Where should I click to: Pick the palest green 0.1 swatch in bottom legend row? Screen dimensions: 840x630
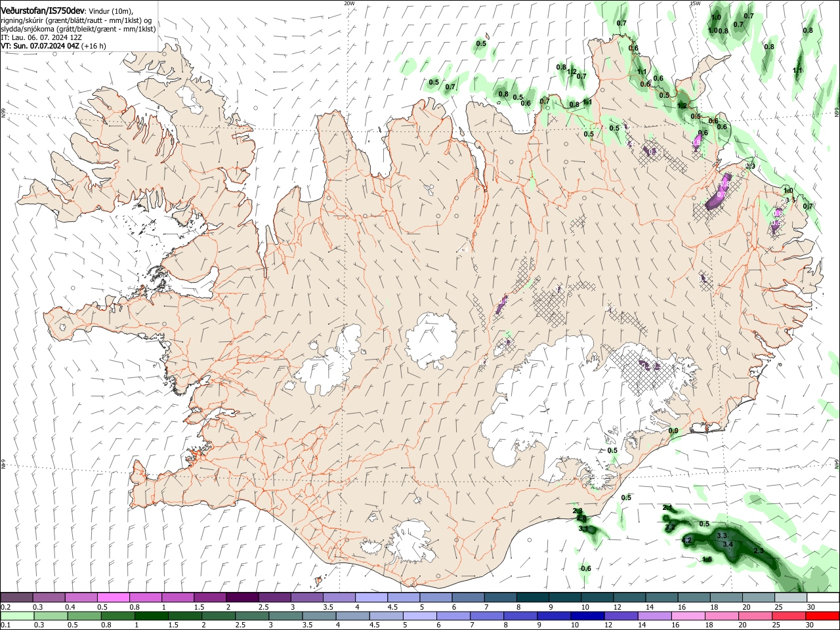pyautogui.click(x=16, y=616)
